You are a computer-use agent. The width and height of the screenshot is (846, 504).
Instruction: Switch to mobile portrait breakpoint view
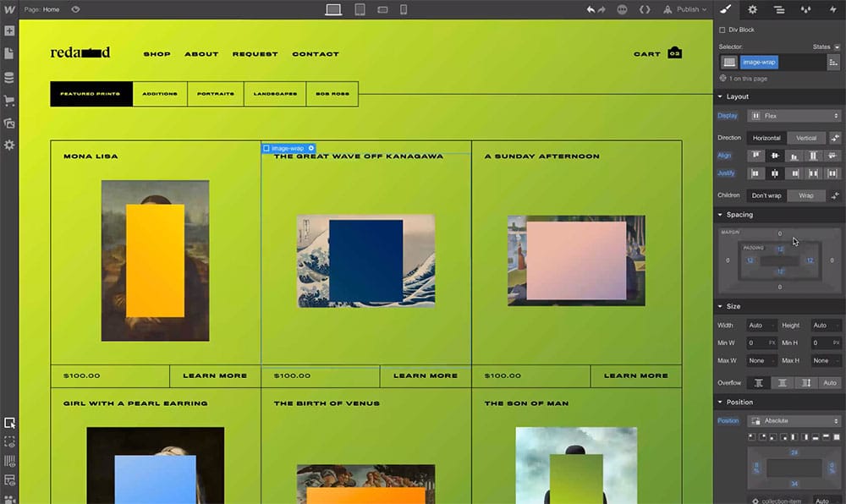404,9
